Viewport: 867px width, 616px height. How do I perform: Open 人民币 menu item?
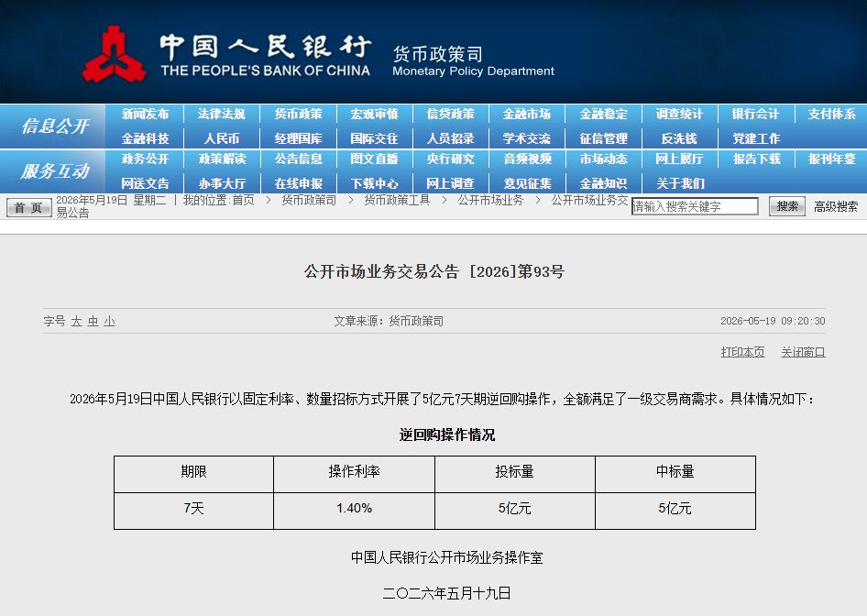tap(221, 138)
